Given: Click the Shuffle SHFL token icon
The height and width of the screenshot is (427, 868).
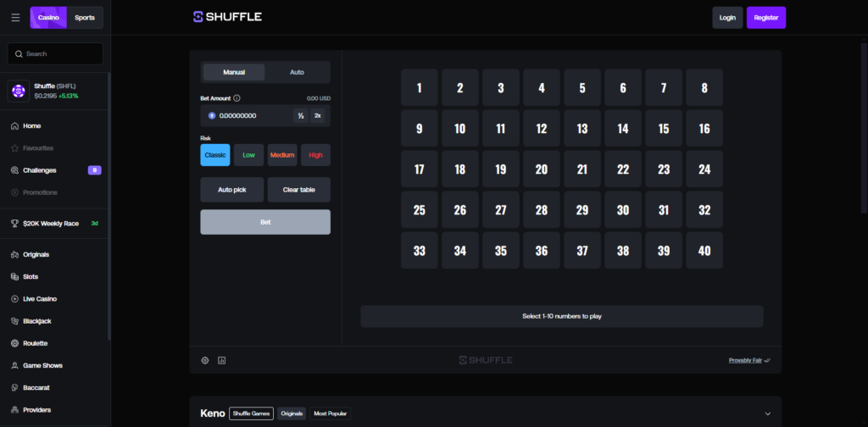Looking at the screenshot, I should pos(19,91).
